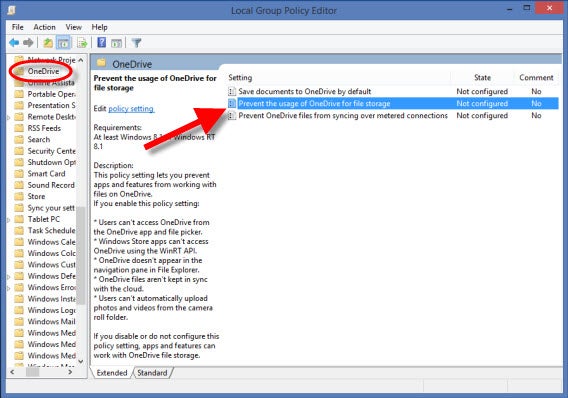This screenshot has height=398, width=568.
Task: Open the Help menu
Action: pos(99,27)
